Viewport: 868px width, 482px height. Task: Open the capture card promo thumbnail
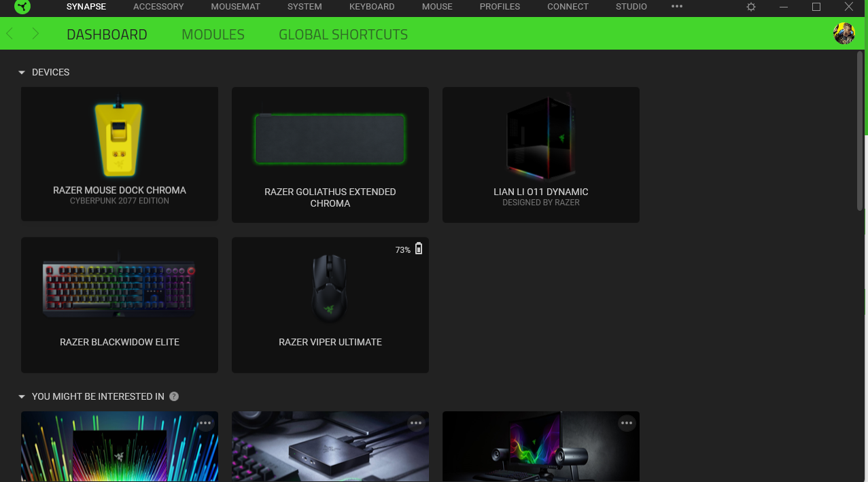point(330,447)
